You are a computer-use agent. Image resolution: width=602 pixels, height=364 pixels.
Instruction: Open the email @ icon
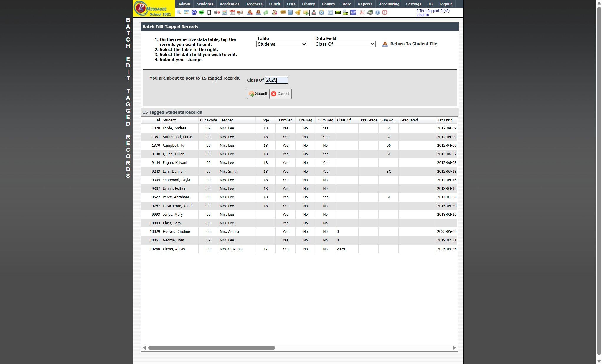pyautogui.click(x=194, y=13)
